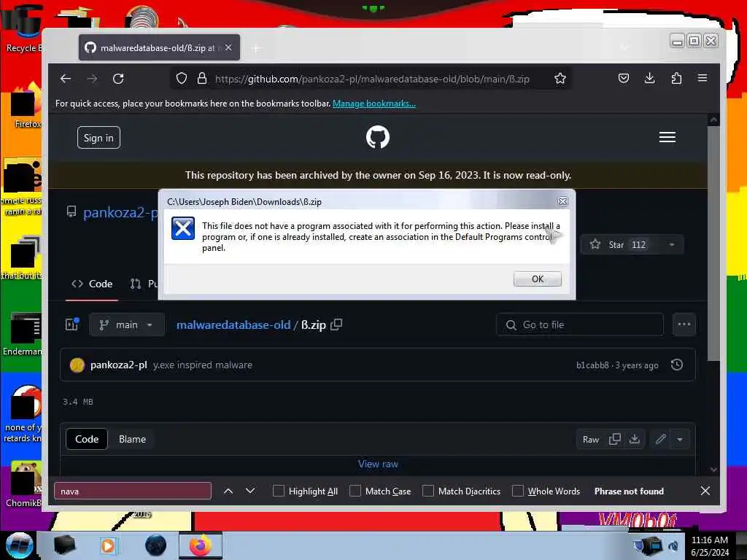
Task: Click the nava find text field
Action: click(x=133, y=491)
